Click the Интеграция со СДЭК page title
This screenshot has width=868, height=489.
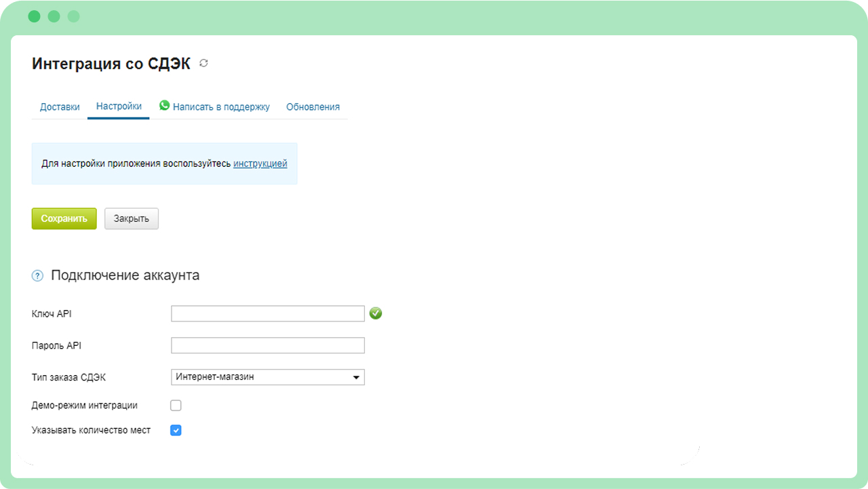pos(111,64)
